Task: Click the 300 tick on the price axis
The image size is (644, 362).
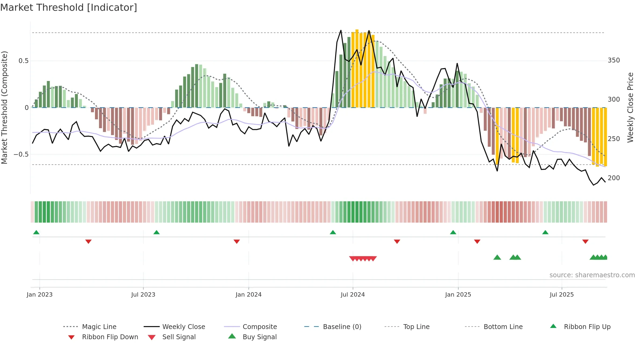Action: click(614, 99)
